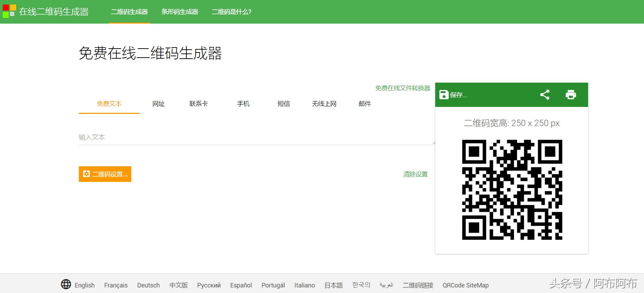Screen dimensions: 644x293
Task: Switch language to 中文版
Action: (179, 285)
